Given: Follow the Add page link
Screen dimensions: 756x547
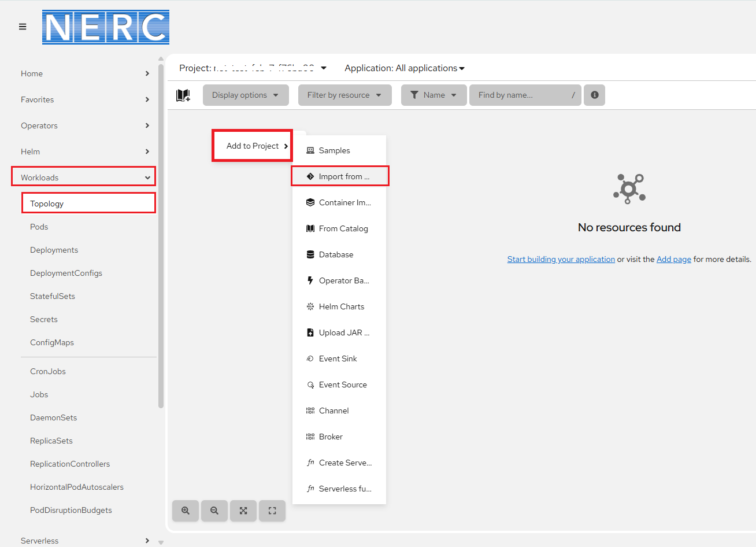Looking at the screenshot, I should tap(673, 259).
